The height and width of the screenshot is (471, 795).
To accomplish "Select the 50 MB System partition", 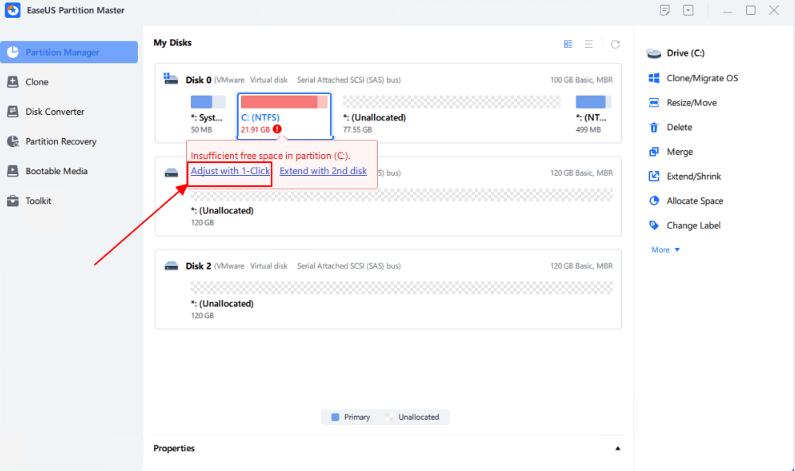I will click(208, 115).
